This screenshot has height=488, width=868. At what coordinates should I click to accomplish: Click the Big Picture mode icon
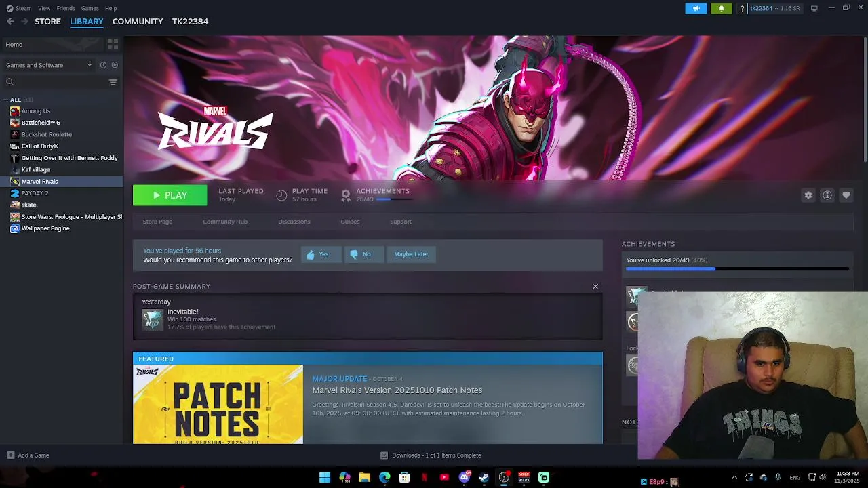(x=814, y=8)
